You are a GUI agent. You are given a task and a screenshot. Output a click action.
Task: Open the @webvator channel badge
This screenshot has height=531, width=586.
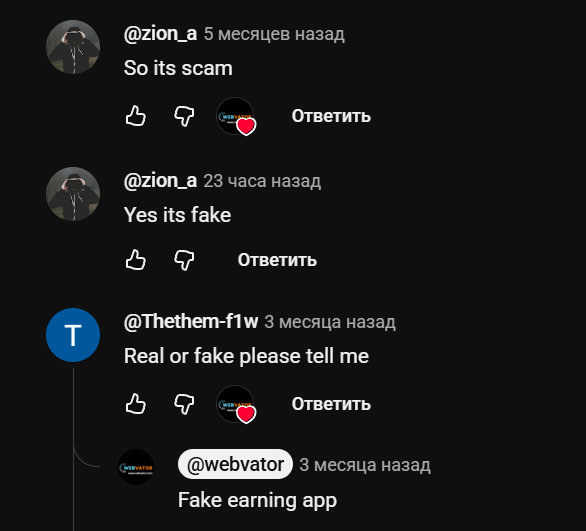[235, 464]
